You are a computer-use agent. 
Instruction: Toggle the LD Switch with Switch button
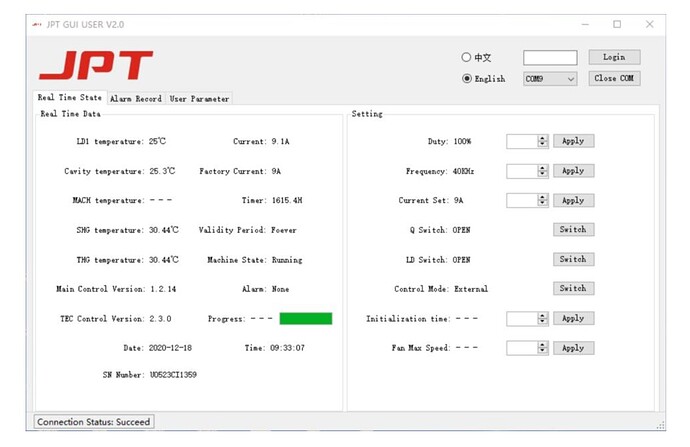tap(573, 259)
